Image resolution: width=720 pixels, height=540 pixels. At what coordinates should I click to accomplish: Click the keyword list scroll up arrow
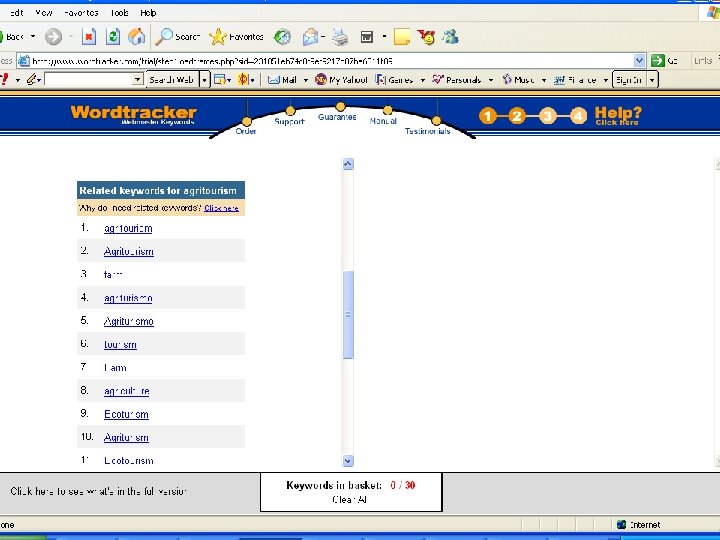(x=348, y=164)
